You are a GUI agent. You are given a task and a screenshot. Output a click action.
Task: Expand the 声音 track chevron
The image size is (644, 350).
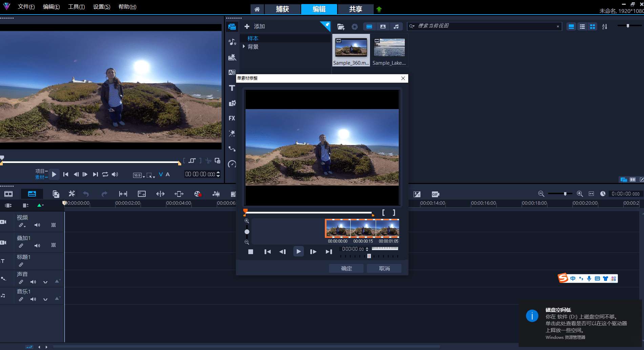(45, 282)
